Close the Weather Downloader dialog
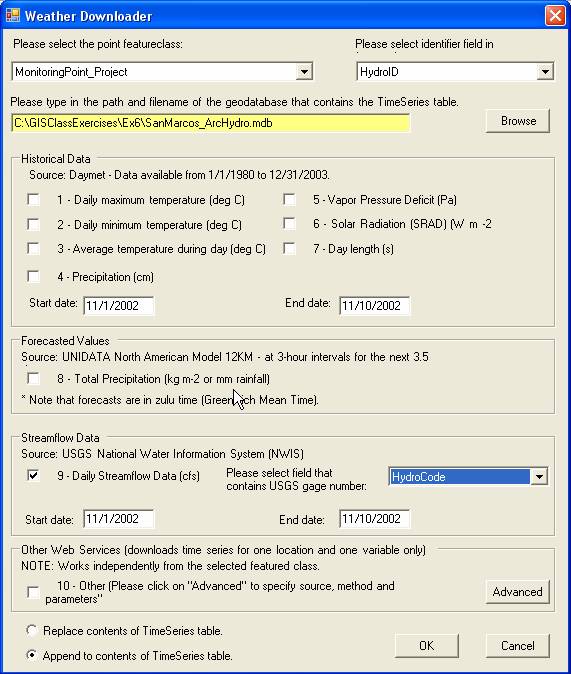The image size is (571, 674). point(555,16)
